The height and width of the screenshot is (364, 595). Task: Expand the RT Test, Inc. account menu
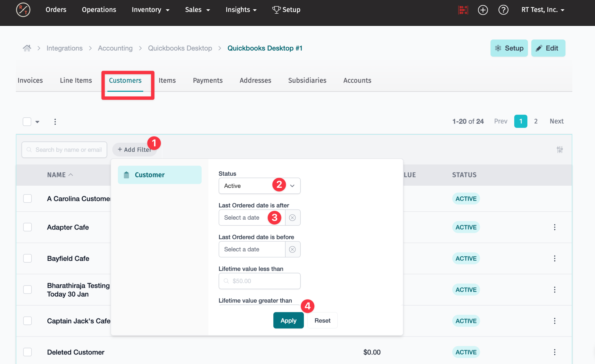(x=542, y=10)
